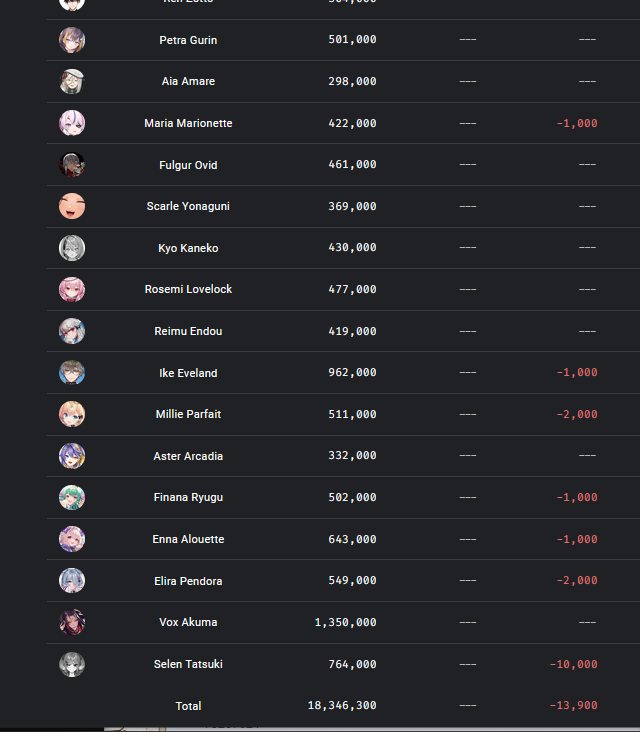Open Finana Ryugu's name link

(188, 498)
